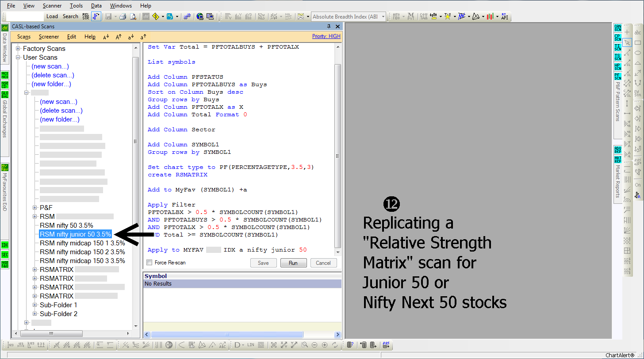Open the MKT REP market report icon

[x=618, y=159]
